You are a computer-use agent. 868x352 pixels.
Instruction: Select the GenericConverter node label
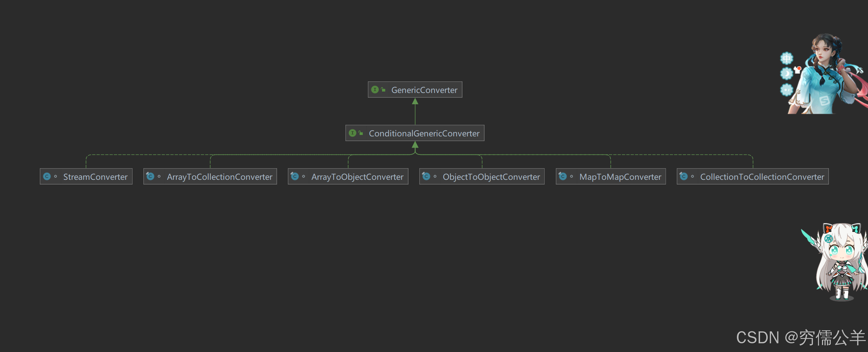click(424, 90)
